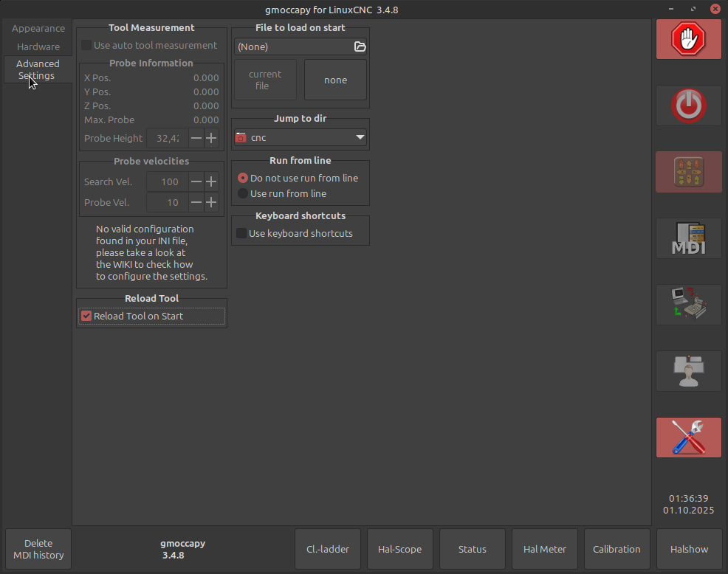The image size is (728, 574).
Task: Switch to the Appearance tab
Action: pyautogui.click(x=38, y=28)
